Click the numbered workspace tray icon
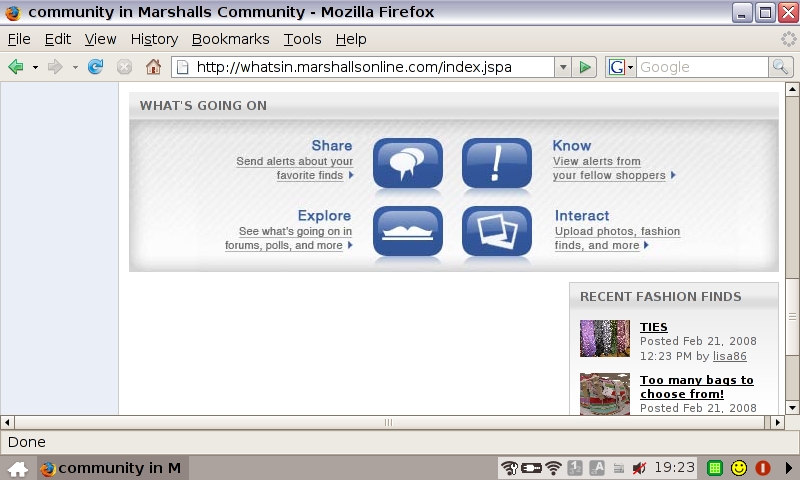The height and width of the screenshot is (480, 800). (x=575, y=468)
